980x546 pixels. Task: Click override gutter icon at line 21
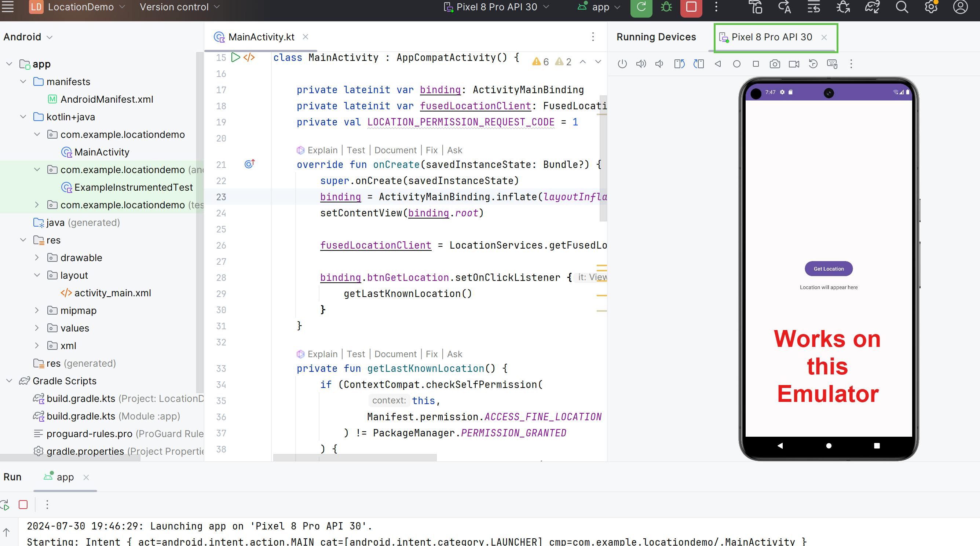(x=249, y=164)
